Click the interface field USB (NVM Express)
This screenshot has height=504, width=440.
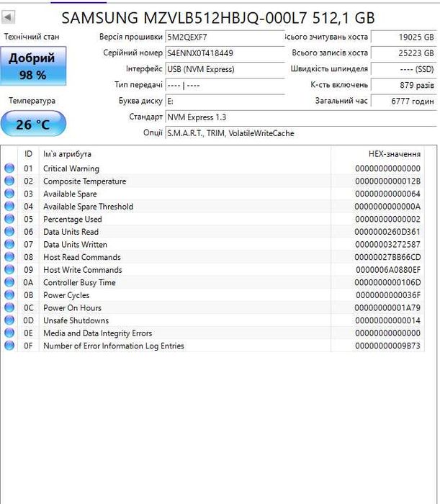[x=225, y=69]
